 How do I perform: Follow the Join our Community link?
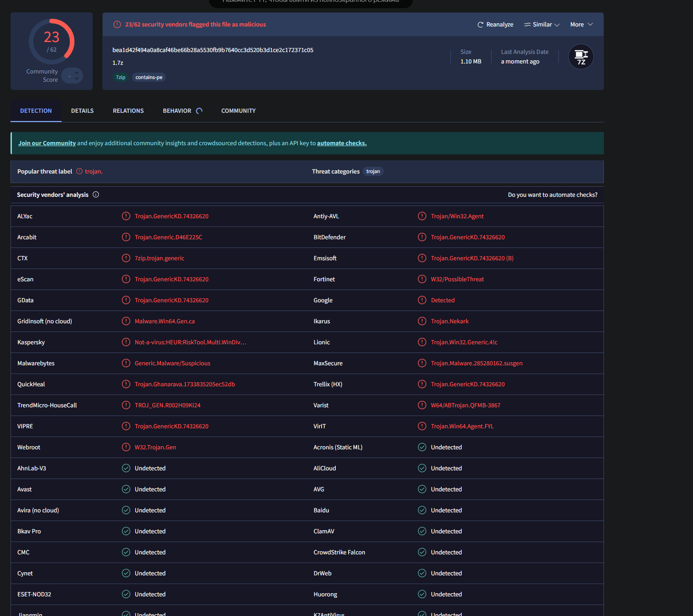pyautogui.click(x=47, y=143)
